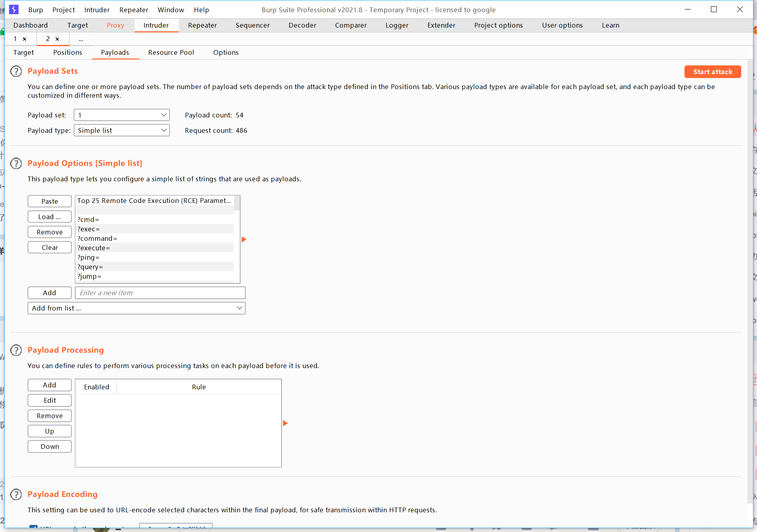This screenshot has height=532, width=757.
Task: Expand the Payload type dropdown
Action: click(121, 130)
